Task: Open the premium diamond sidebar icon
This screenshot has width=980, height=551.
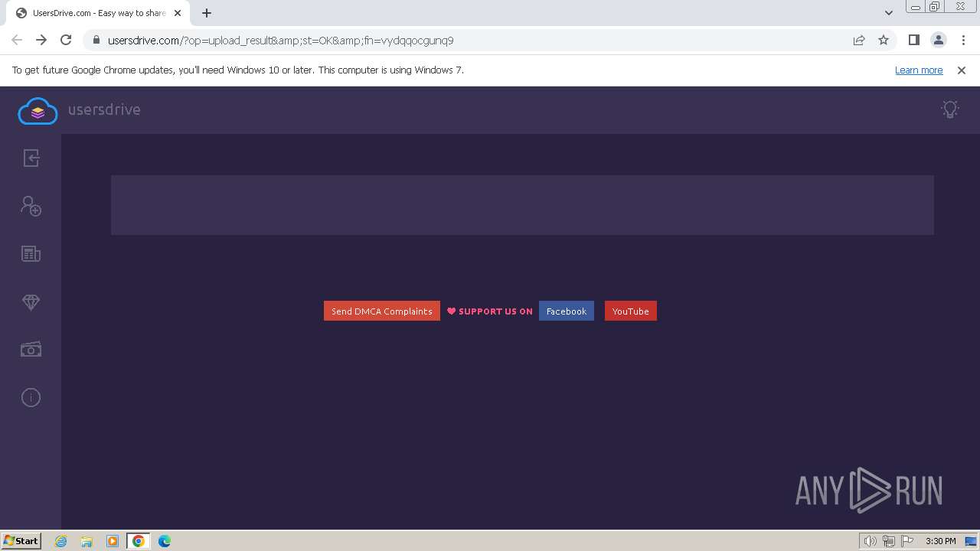Action: (x=31, y=302)
